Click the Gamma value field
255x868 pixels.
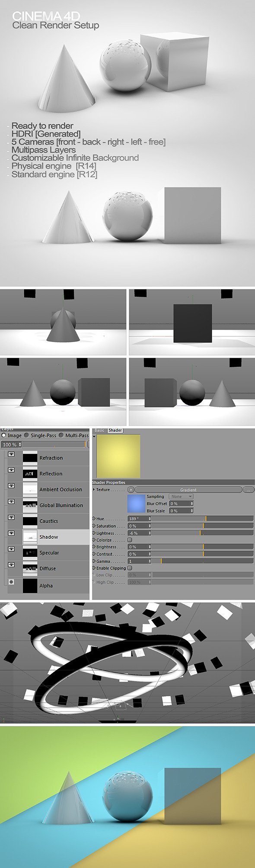pyautogui.click(x=138, y=561)
